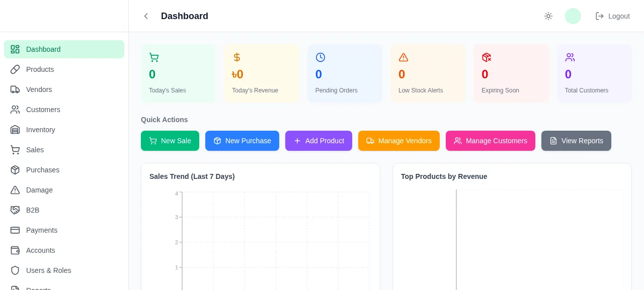Click the B2B handshake icon in sidebar
Image resolution: width=644 pixels, height=290 pixels.
[x=15, y=210]
